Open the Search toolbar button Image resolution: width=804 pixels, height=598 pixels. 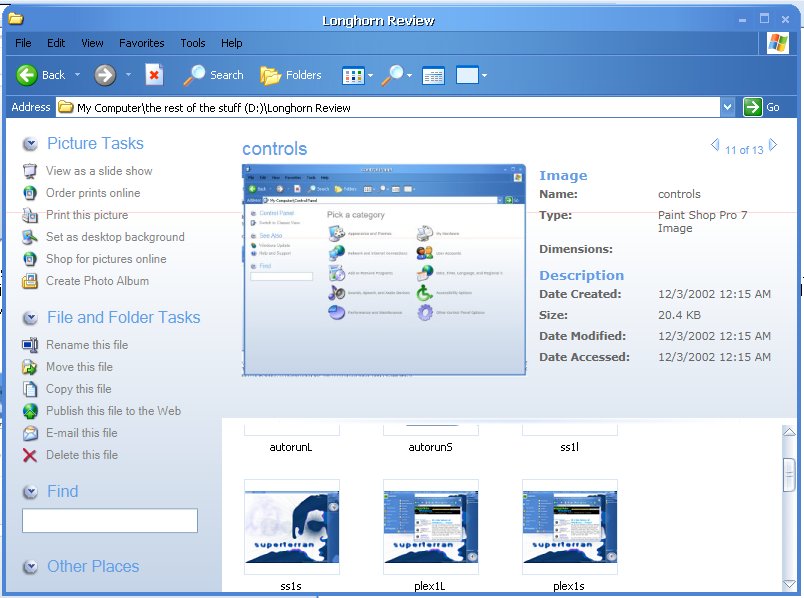coord(214,75)
